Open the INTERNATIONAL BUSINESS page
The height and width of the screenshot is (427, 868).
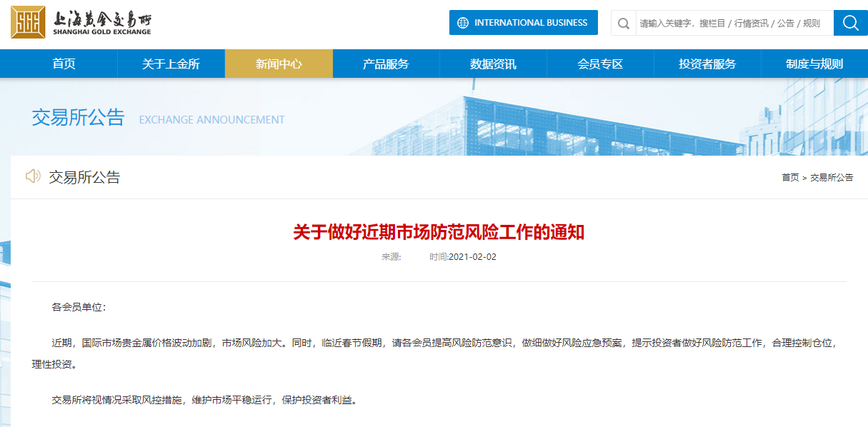coord(524,23)
